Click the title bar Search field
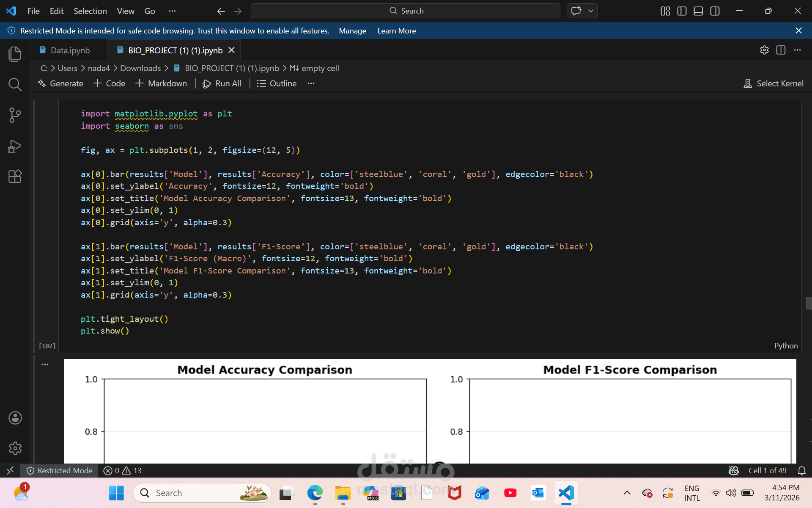 (405, 11)
